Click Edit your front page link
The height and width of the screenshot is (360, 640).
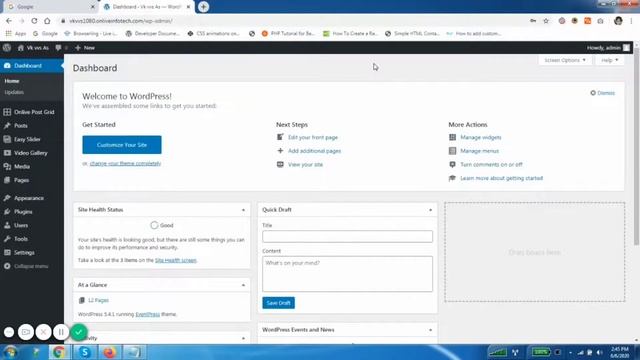pos(313,137)
